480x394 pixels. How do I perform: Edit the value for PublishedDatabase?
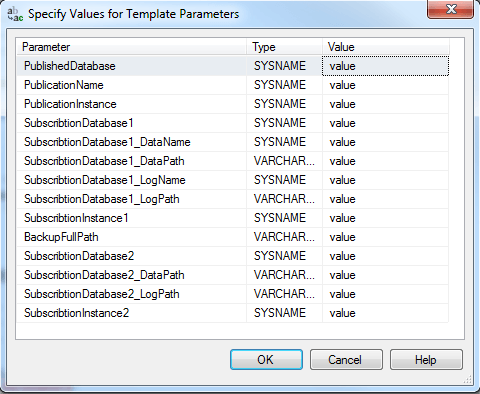[385, 66]
